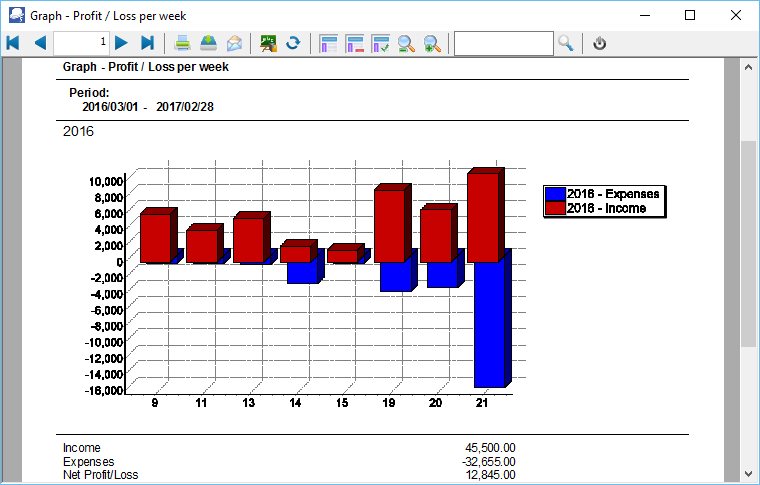Screen dimensions: 760x485
Task: Click the search text field
Action: tap(503, 43)
